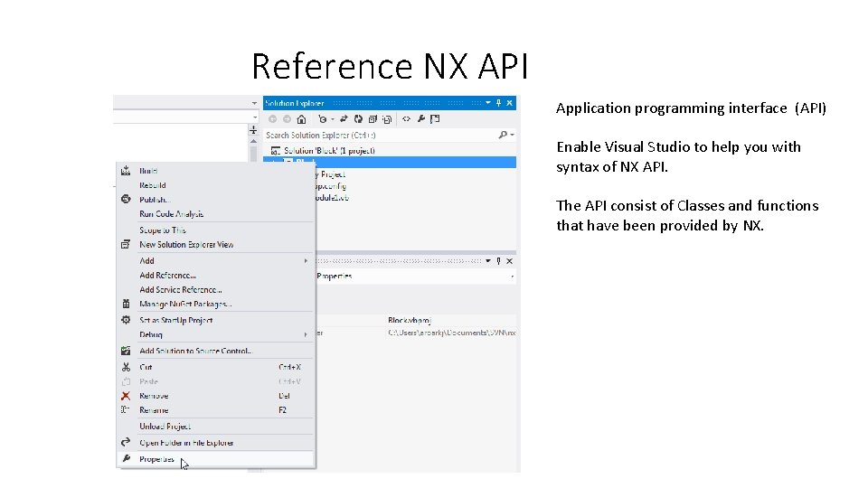
Task: Pin the Properties panel
Action: coord(499,261)
